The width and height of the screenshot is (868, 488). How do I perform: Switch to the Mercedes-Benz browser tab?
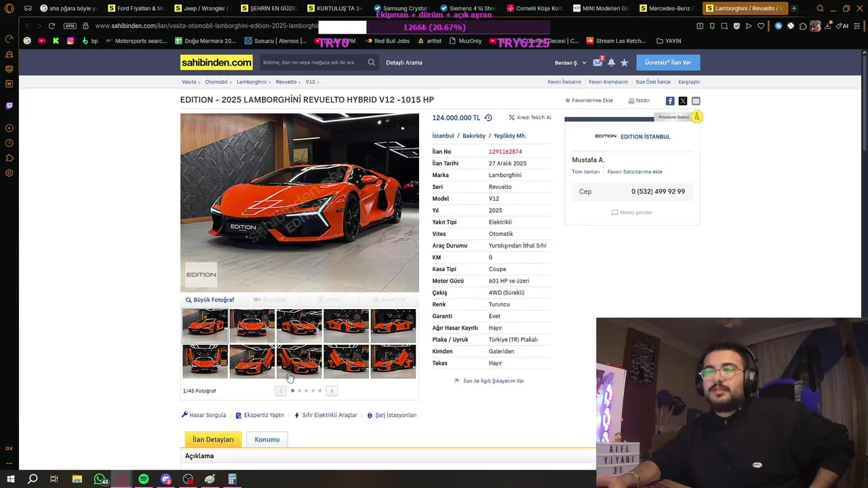pyautogui.click(x=666, y=8)
